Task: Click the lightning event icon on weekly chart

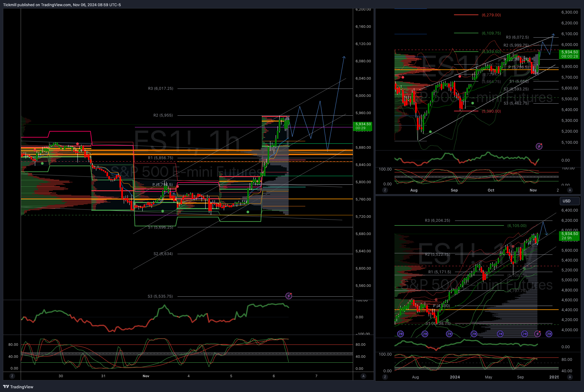Action: coord(538,334)
